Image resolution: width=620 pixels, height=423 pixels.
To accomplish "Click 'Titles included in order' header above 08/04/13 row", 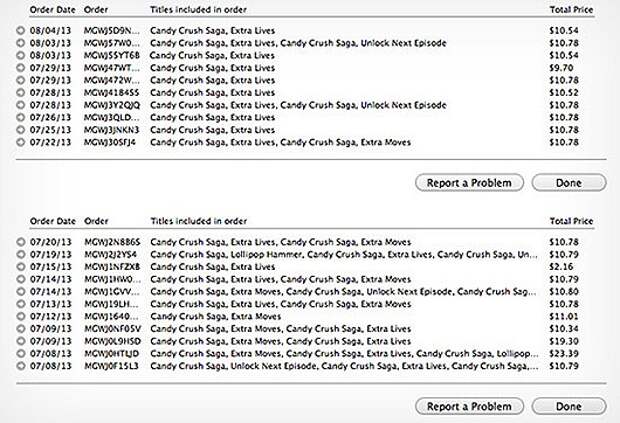I will point(198,10).
